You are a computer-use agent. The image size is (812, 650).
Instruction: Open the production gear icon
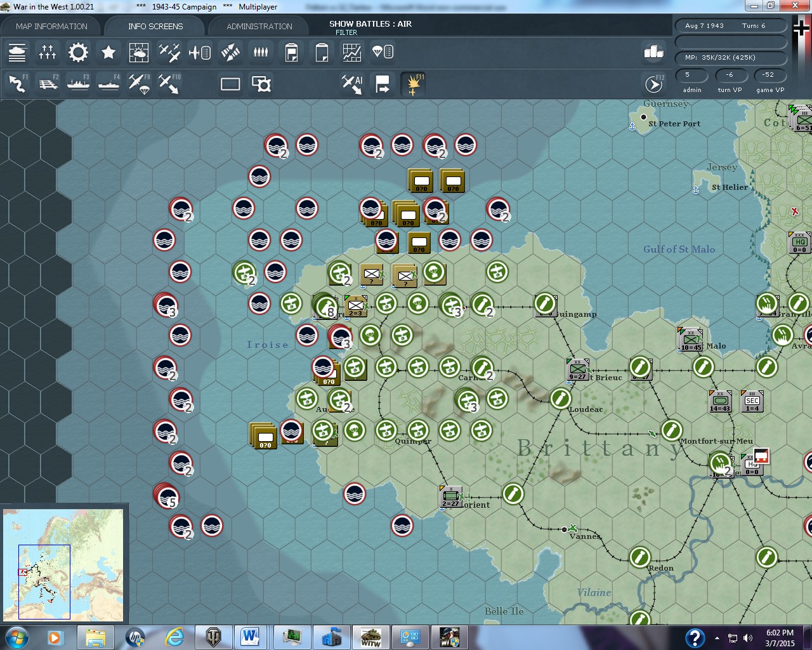[x=78, y=52]
